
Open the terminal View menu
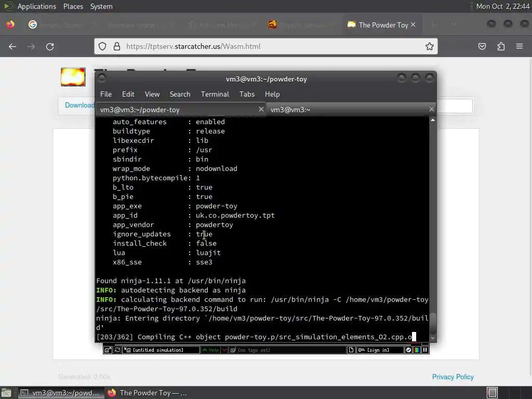click(152, 94)
